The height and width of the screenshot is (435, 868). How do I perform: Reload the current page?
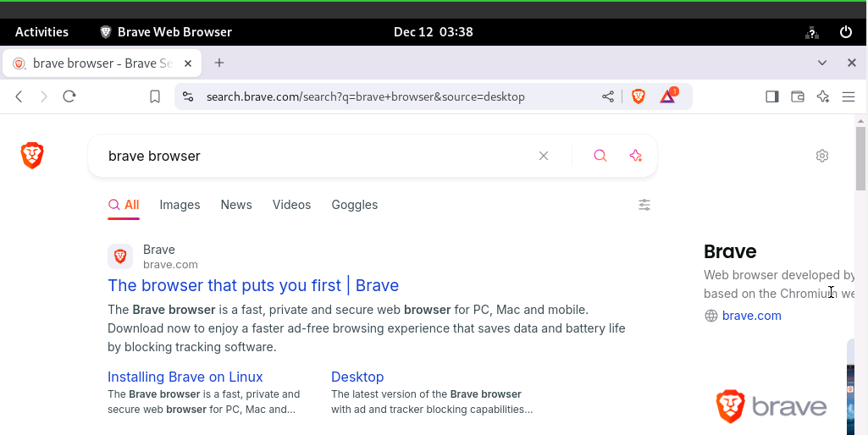pyautogui.click(x=69, y=96)
